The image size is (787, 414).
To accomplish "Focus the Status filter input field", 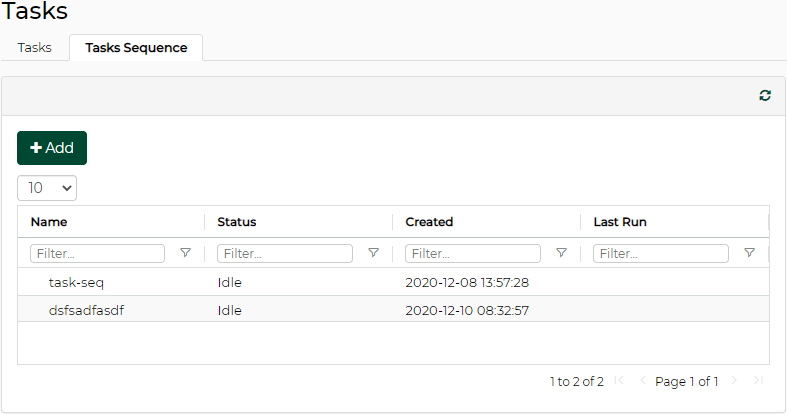I will pos(285,253).
